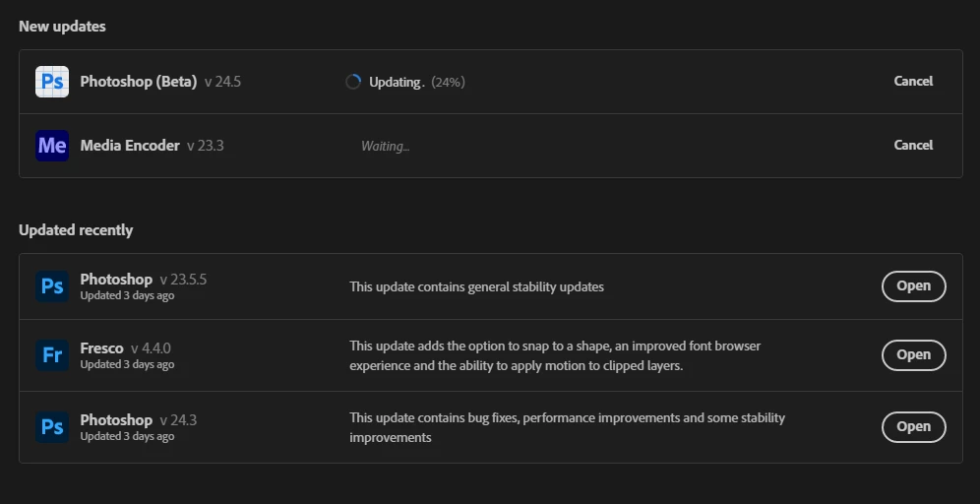
Task: Click "Updated 3 days ago" under Photoshop v 23.5.5
Action: click(127, 295)
